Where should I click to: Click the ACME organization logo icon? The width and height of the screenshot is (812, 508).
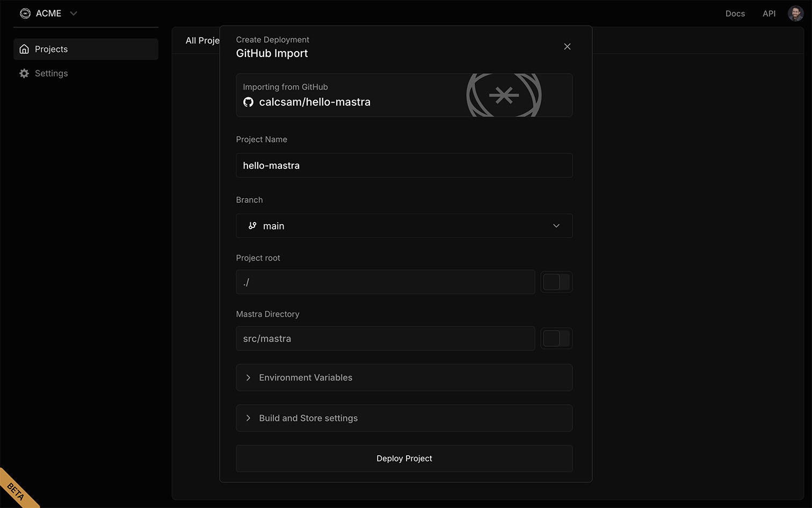click(25, 13)
